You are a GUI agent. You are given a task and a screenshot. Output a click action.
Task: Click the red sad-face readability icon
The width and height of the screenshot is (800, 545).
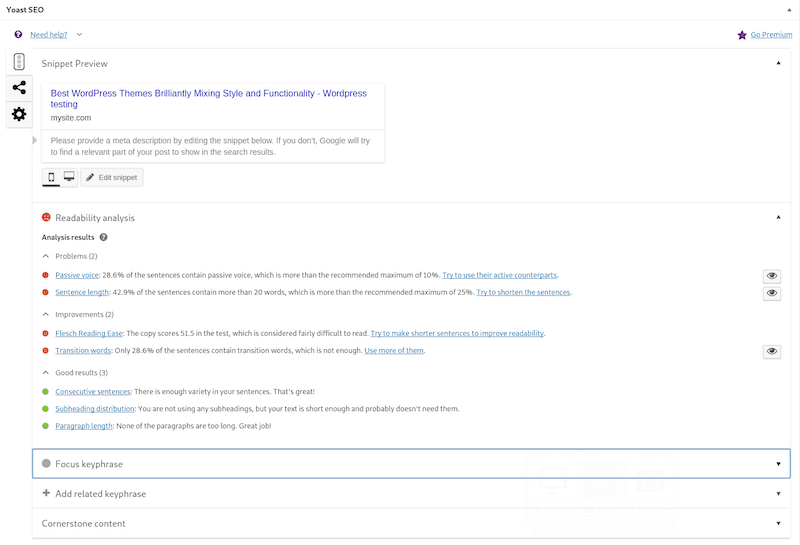(46, 217)
